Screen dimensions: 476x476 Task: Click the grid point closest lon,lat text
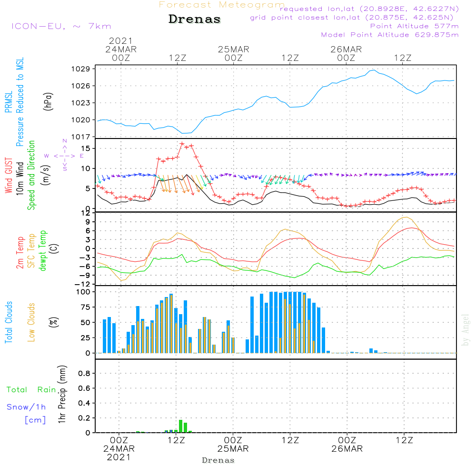point(355,18)
